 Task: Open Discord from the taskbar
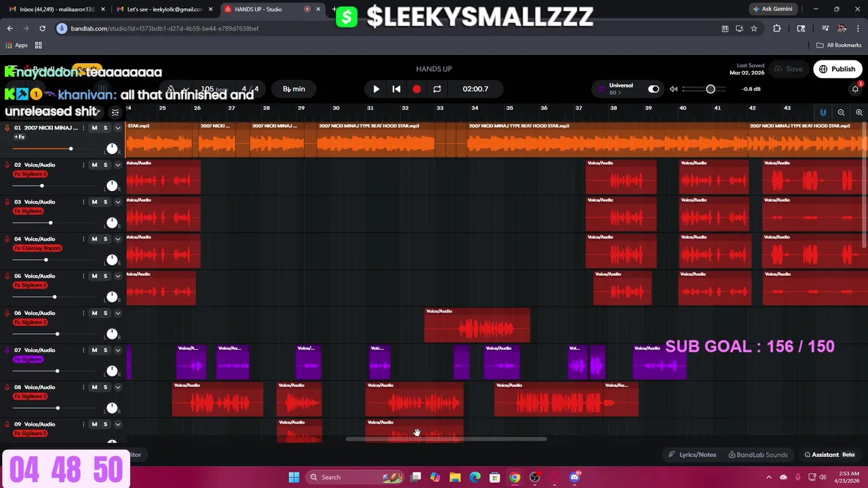(574, 477)
